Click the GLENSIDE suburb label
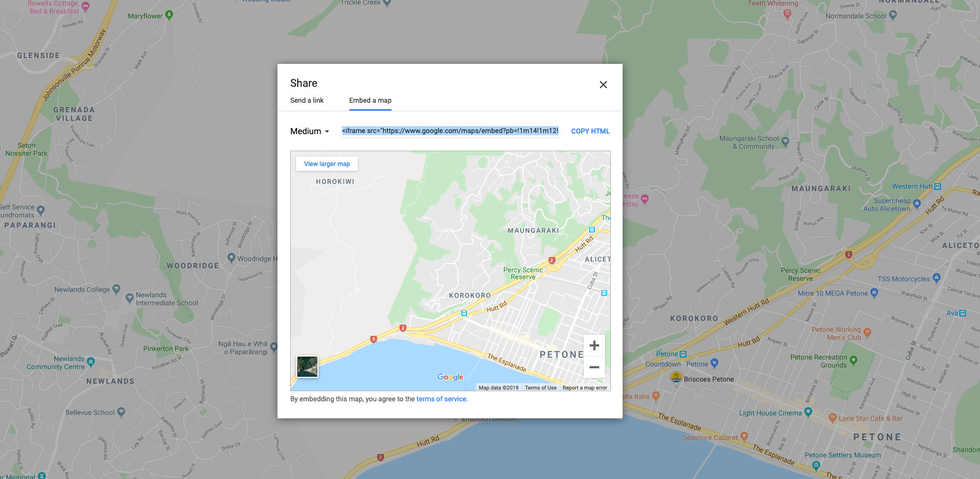Screen dimensions: 980x479 (38, 55)
